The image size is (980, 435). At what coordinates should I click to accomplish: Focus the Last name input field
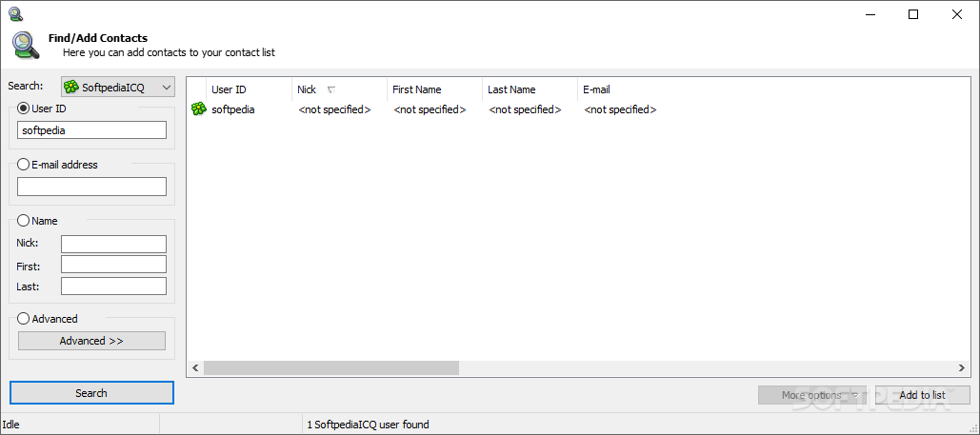click(113, 286)
